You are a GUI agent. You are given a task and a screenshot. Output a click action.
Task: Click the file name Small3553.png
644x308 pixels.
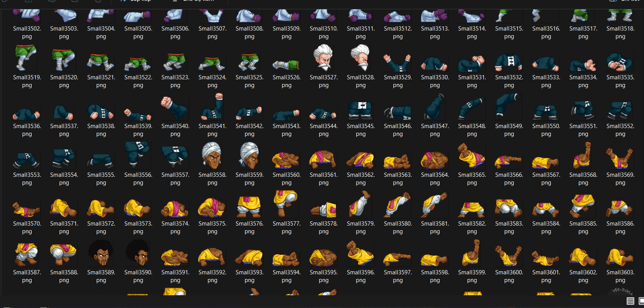27,179
